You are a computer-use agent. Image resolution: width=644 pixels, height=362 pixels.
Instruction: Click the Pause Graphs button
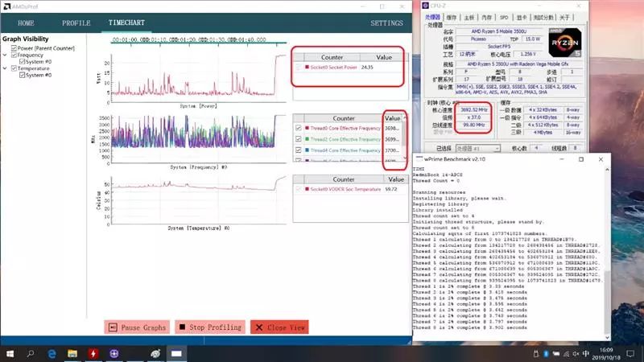click(137, 327)
